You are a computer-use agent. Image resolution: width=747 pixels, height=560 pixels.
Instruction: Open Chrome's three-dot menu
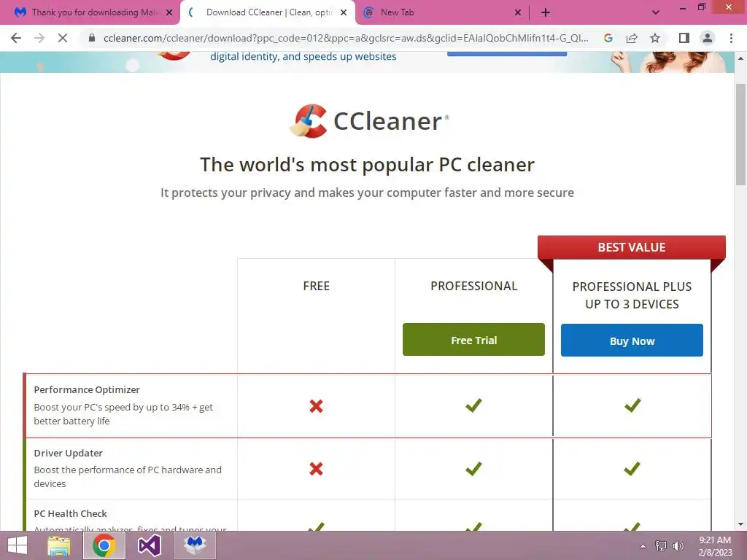[731, 38]
